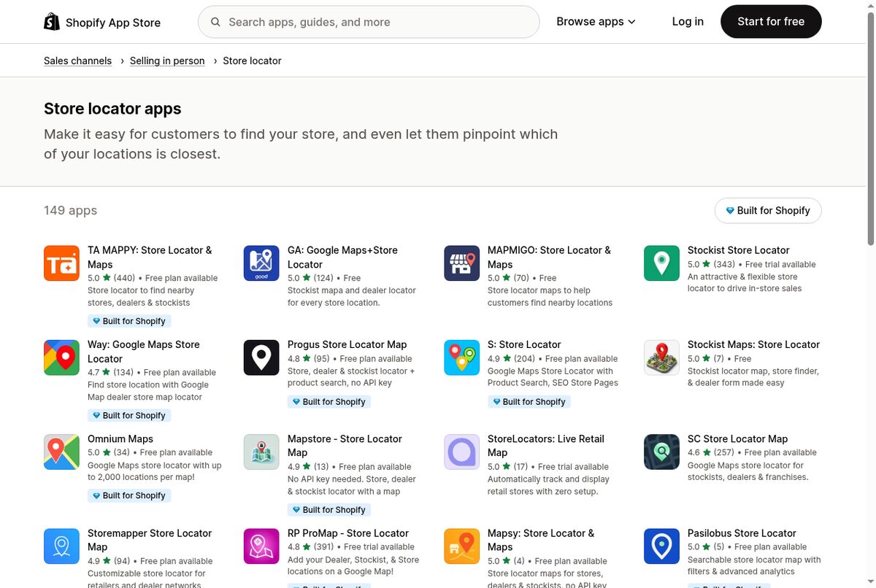Open StoreLocators: Live Retail Map title
Image resolution: width=876 pixels, height=588 pixels.
point(546,446)
